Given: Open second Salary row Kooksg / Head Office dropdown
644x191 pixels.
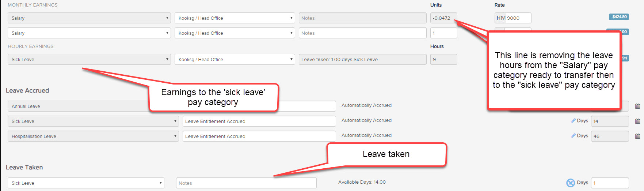Looking at the screenshot, I should (x=235, y=33).
